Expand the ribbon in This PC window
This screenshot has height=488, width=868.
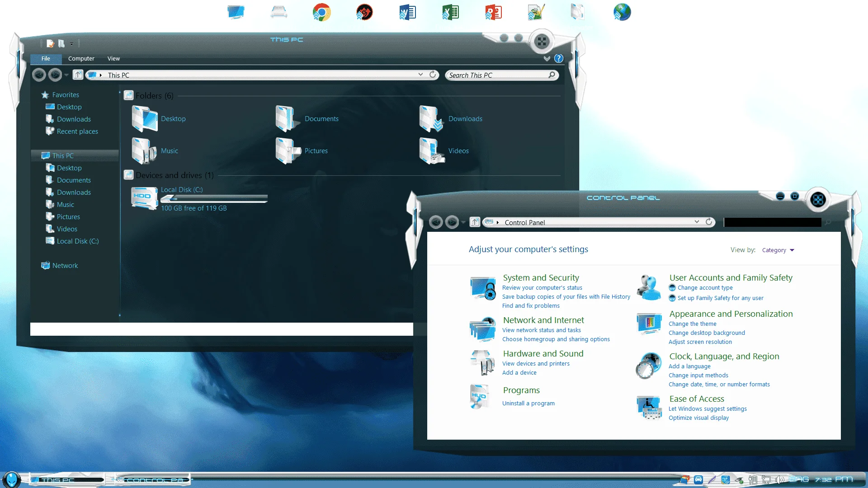pyautogui.click(x=547, y=58)
